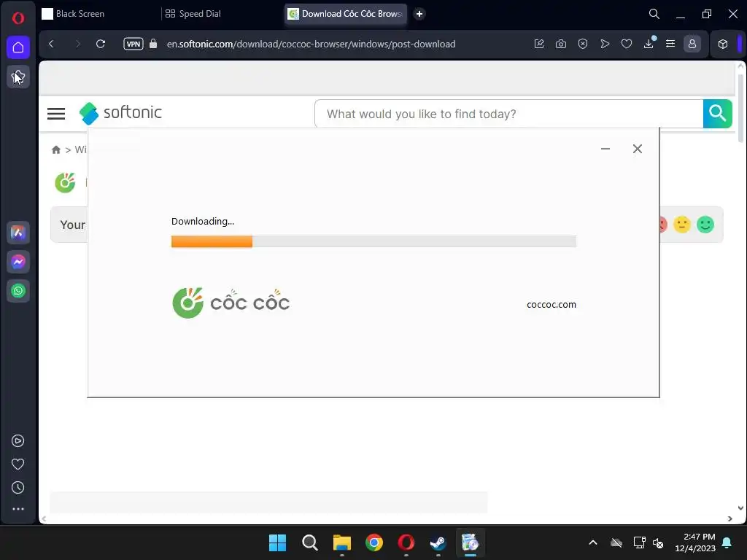This screenshot has height=560, width=747.
Task: Click the Opera icon in the taskbar
Action: [x=406, y=542]
